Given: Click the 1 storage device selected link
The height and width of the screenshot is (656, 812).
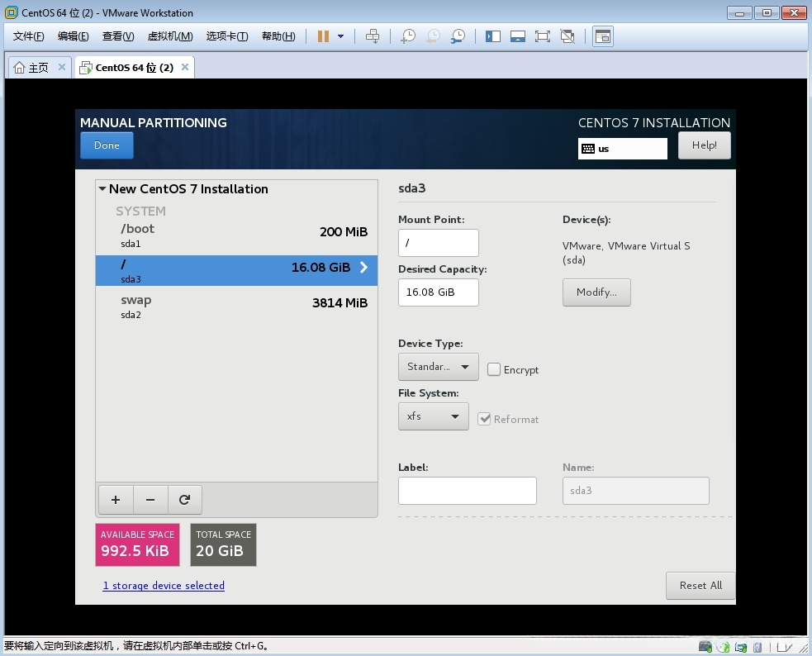Looking at the screenshot, I should pos(164,586).
